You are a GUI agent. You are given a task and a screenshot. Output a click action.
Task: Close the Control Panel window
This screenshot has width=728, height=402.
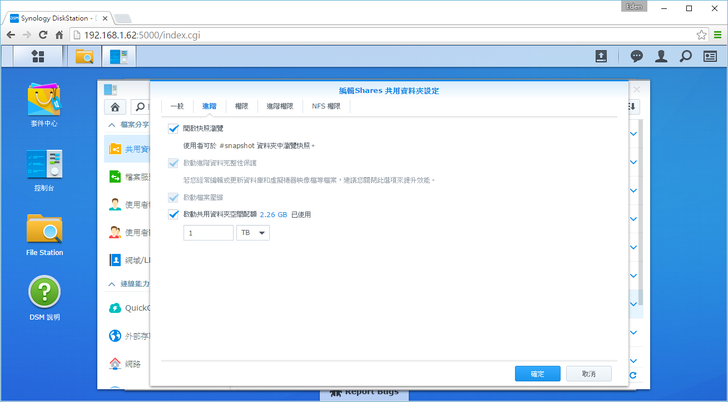(x=637, y=90)
